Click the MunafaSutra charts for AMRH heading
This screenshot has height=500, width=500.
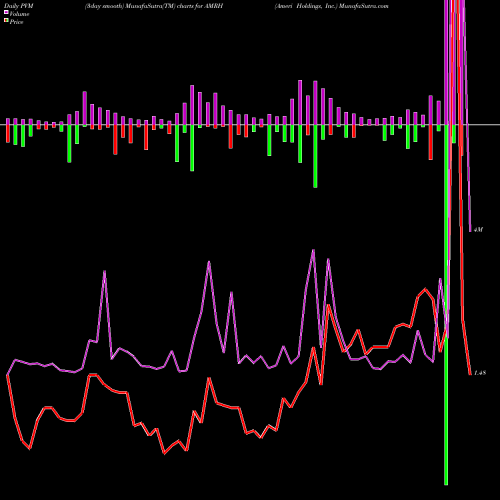pos(154,6)
